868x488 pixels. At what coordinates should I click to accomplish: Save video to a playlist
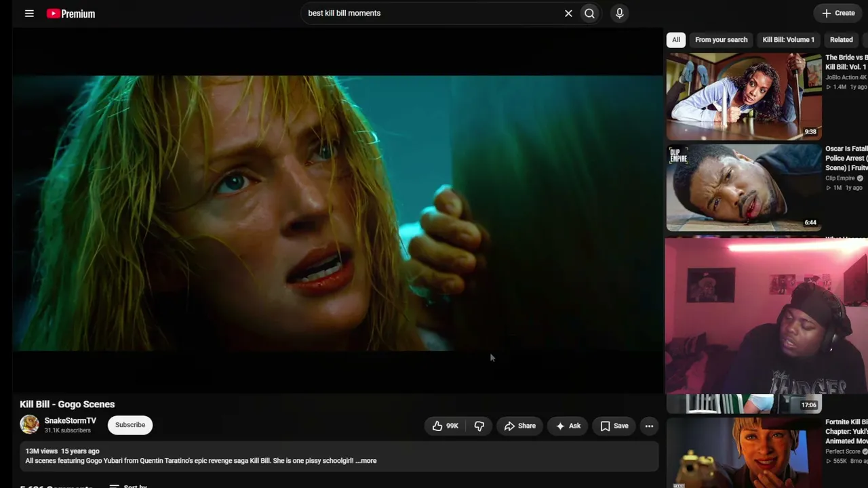coord(614,426)
